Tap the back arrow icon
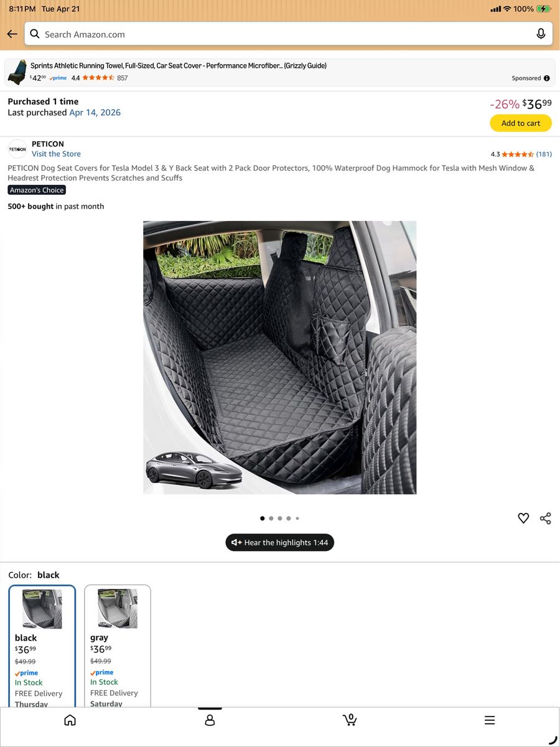 [12, 34]
